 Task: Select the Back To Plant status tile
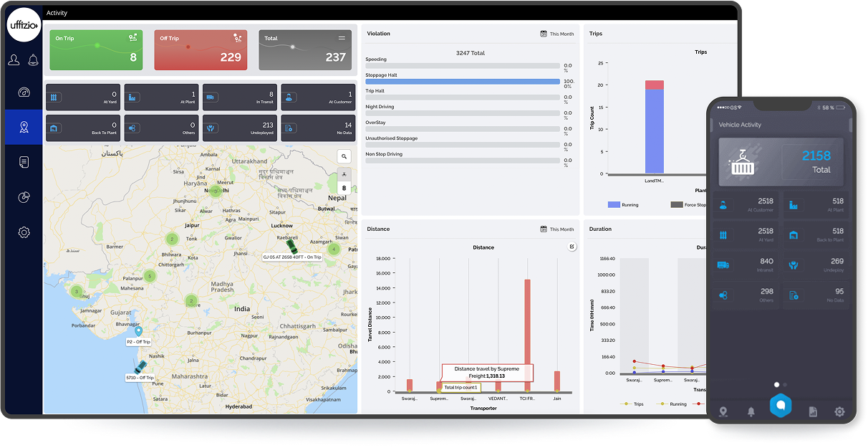point(83,128)
